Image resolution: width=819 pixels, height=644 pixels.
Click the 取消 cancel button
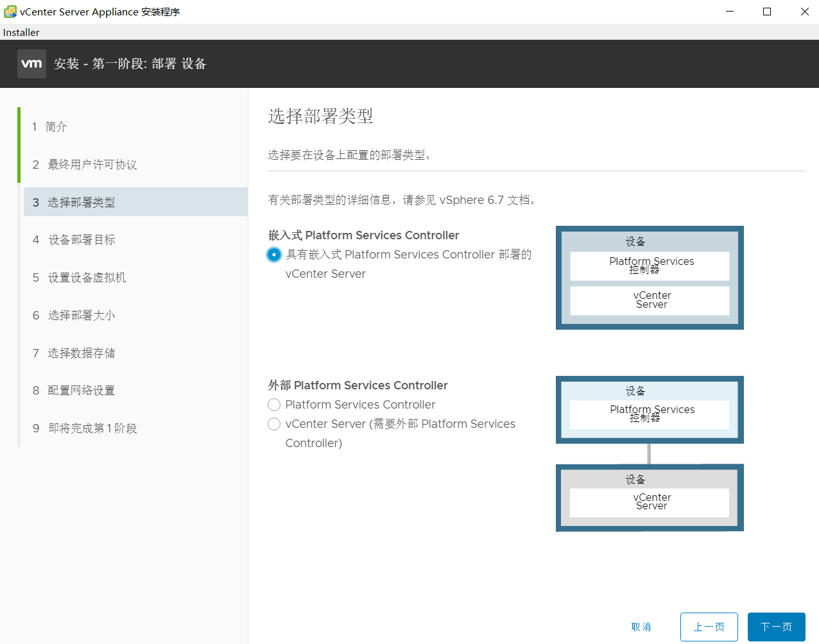(x=641, y=627)
